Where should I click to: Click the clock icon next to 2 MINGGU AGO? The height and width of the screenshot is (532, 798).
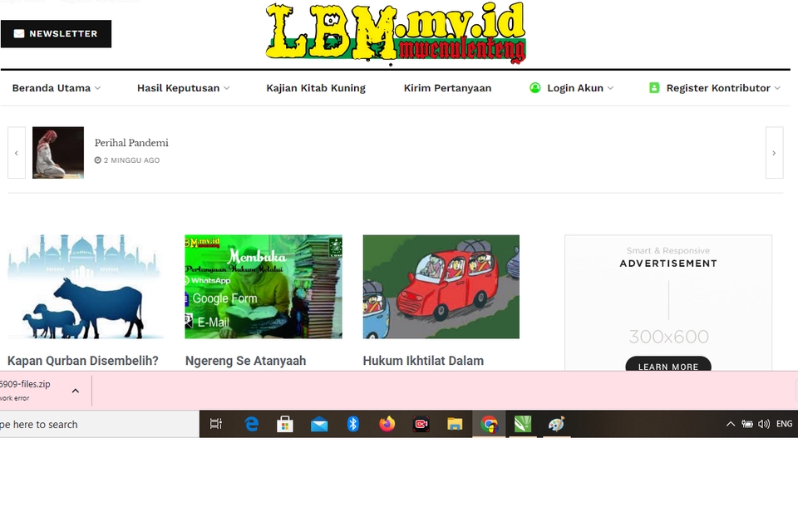[x=100, y=160]
